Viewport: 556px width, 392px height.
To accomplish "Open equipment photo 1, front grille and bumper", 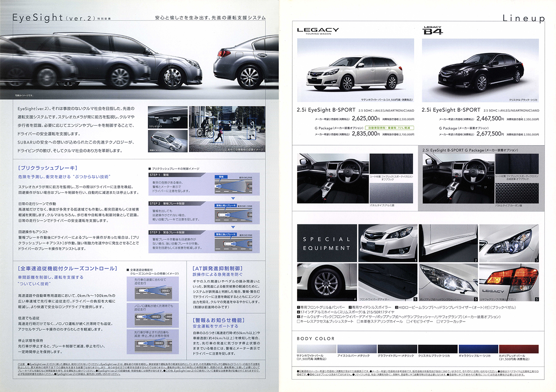I will pos(388,244).
